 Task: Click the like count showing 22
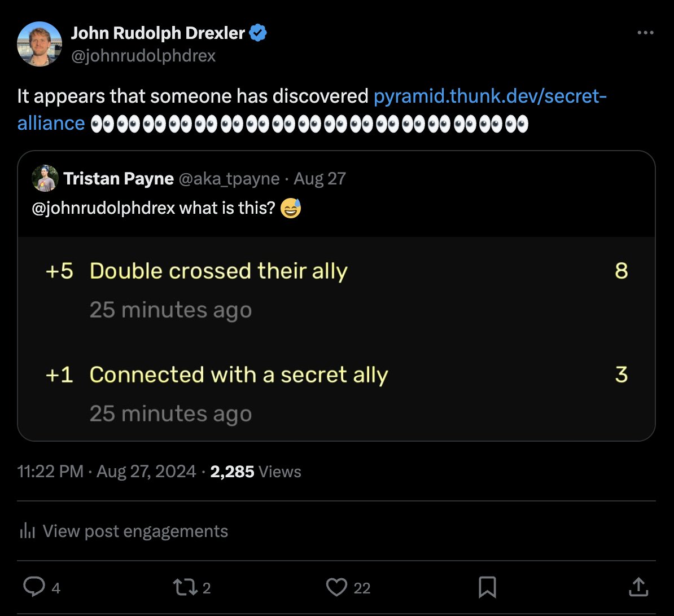[364, 588]
